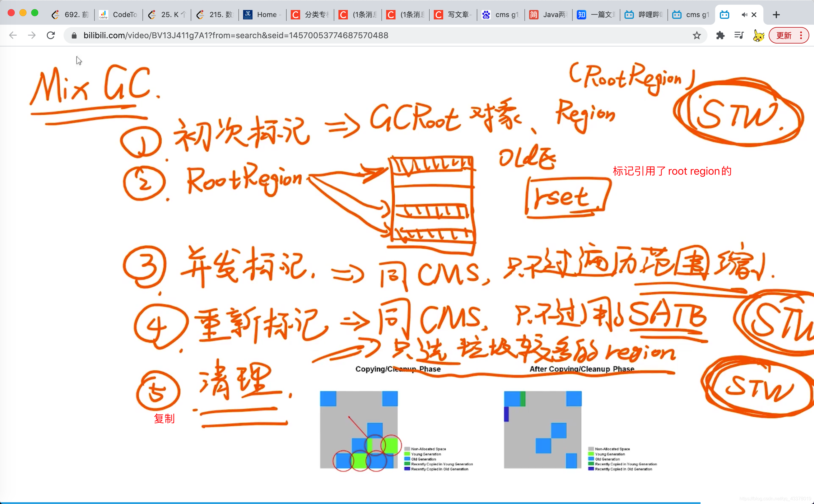The image size is (814, 504).
Task: Close the active bilibili tab
Action: tap(754, 15)
